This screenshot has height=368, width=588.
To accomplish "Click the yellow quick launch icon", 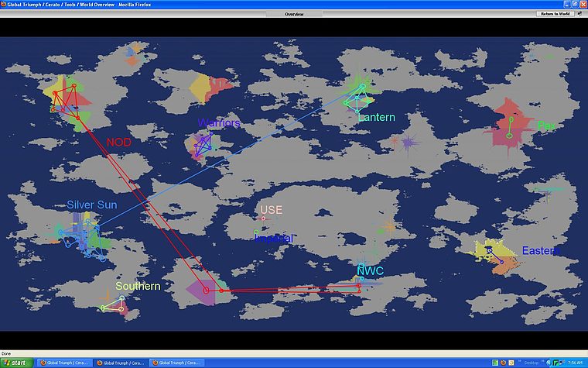I will [x=511, y=363].
